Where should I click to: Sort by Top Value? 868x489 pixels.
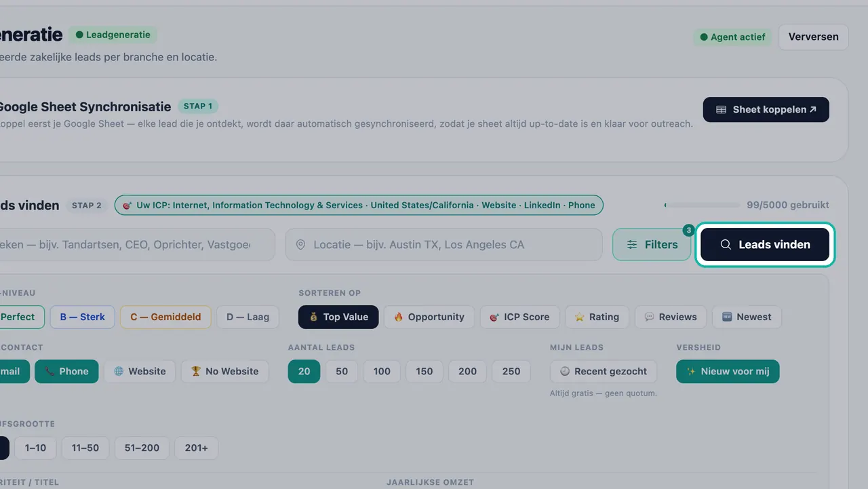pyautogui.click(x=338, y=317)
